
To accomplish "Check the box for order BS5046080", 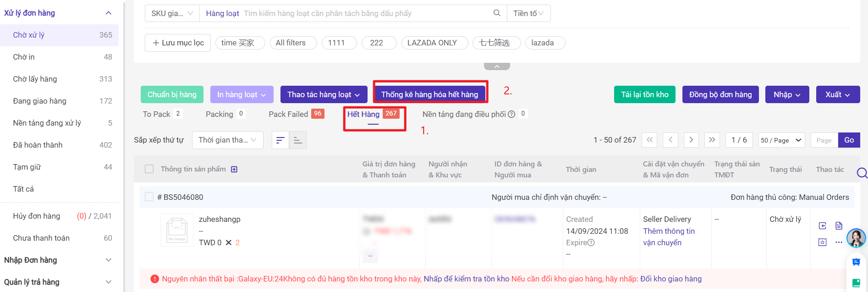I will 149,197.
